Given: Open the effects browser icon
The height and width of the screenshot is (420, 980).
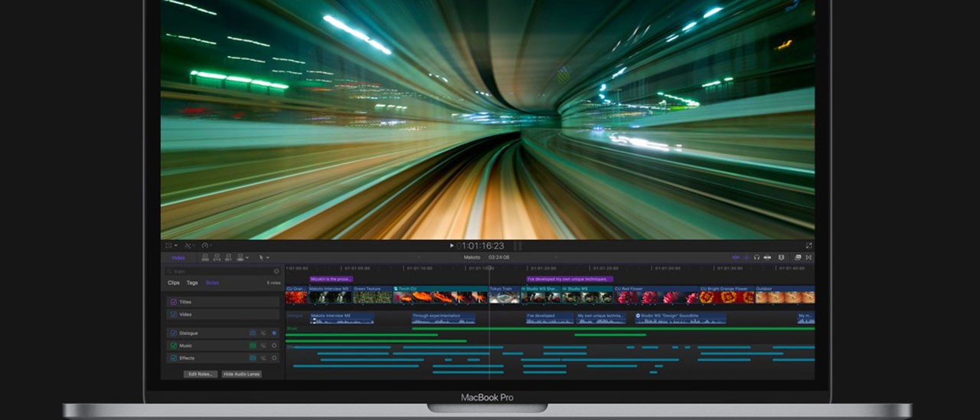Looking at the screenshot, I should 798,258.
